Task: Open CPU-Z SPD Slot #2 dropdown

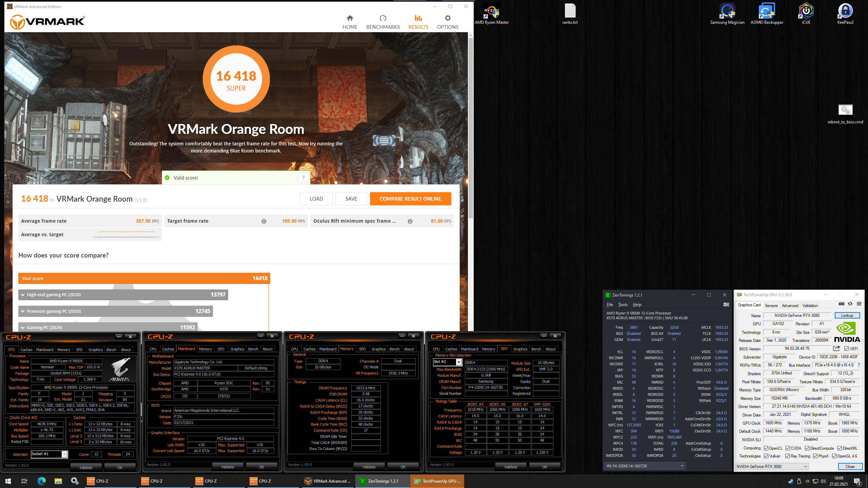Action: [x=447, y=362]
